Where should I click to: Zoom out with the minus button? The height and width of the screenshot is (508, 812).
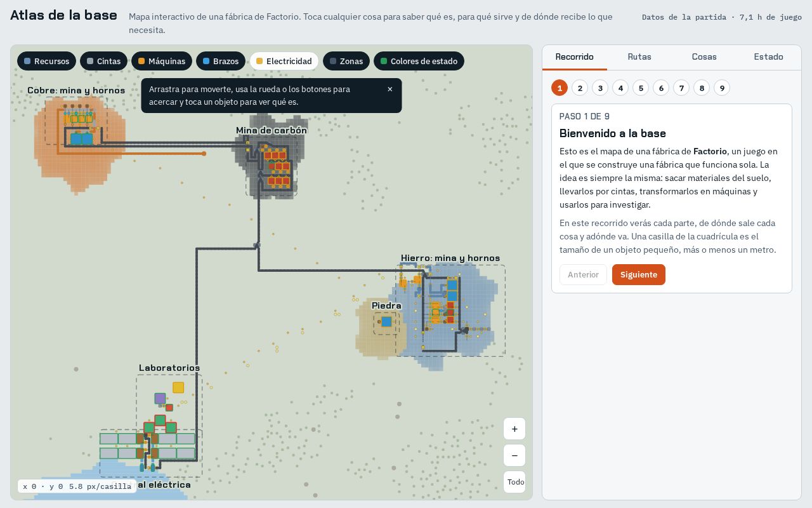tap(514, 455)
